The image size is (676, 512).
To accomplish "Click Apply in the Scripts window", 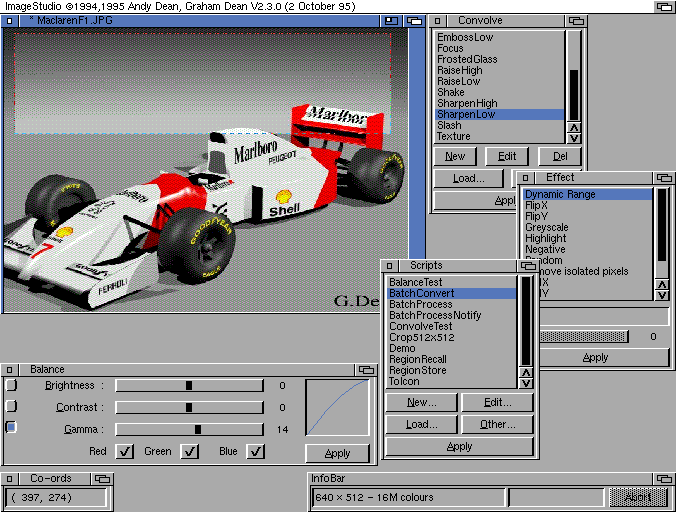I will (x=460, y=446).
